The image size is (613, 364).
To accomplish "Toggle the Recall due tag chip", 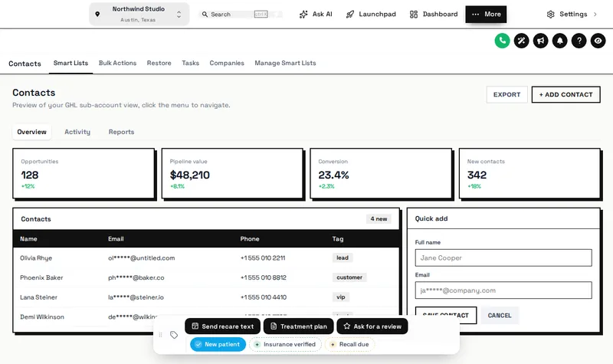I will click(349, 344).
